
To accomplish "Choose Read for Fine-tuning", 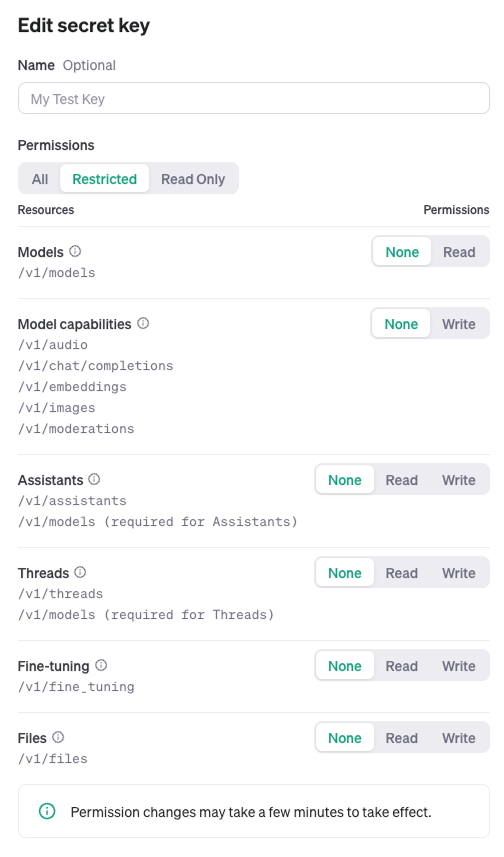I will pos(402,666).
